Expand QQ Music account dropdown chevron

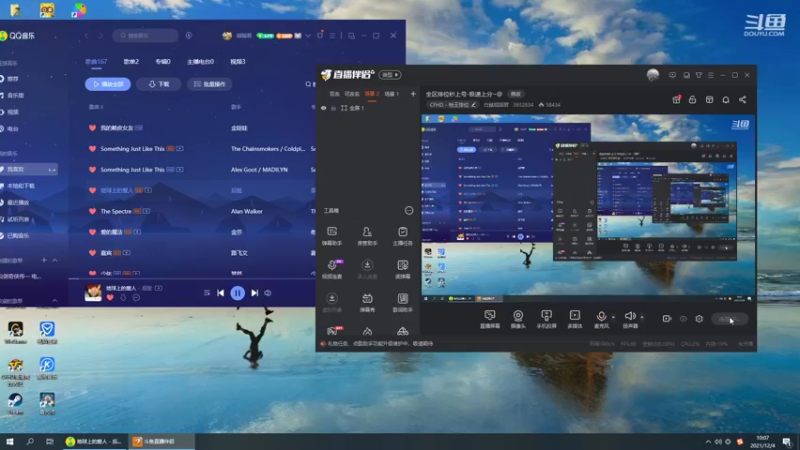308,36
